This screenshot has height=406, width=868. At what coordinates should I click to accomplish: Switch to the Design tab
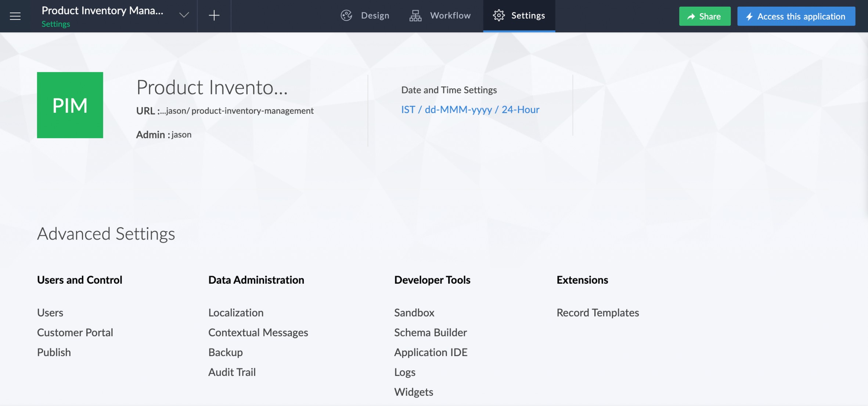click(x=375, y=15)
